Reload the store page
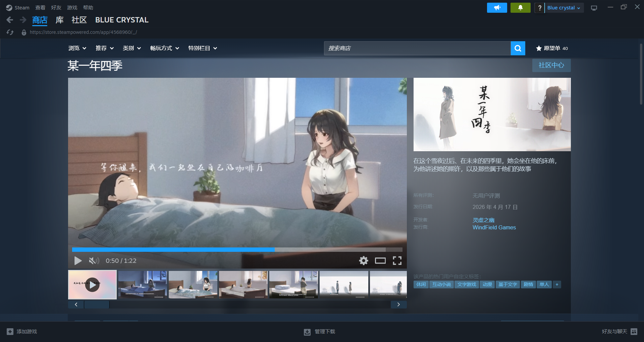This screenshot has width=644, height=342. (x=10, y=32)
